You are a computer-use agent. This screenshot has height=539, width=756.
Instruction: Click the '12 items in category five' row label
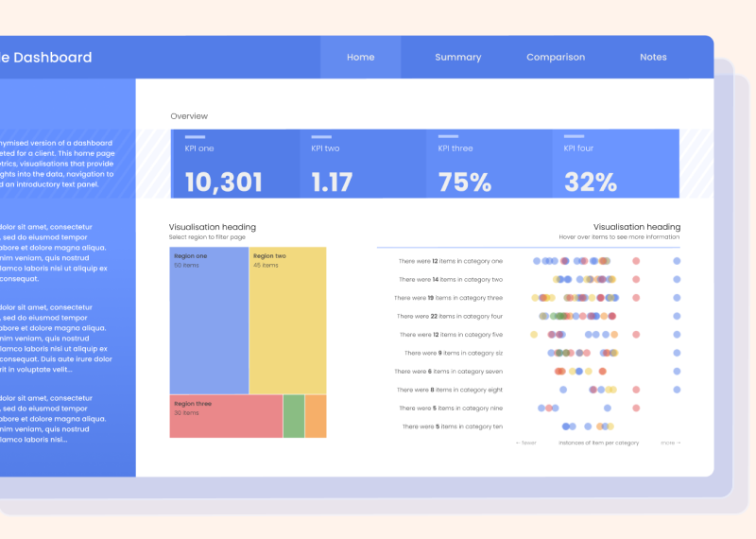[451, 335]
